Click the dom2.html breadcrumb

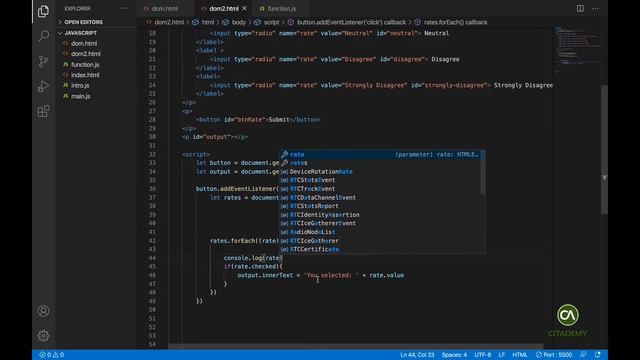[165, 22]
